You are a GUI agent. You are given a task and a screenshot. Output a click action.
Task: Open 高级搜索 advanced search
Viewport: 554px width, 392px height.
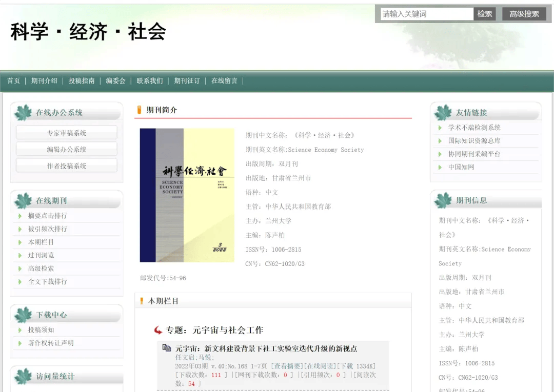pyautogui.click(x=524, y=14)
